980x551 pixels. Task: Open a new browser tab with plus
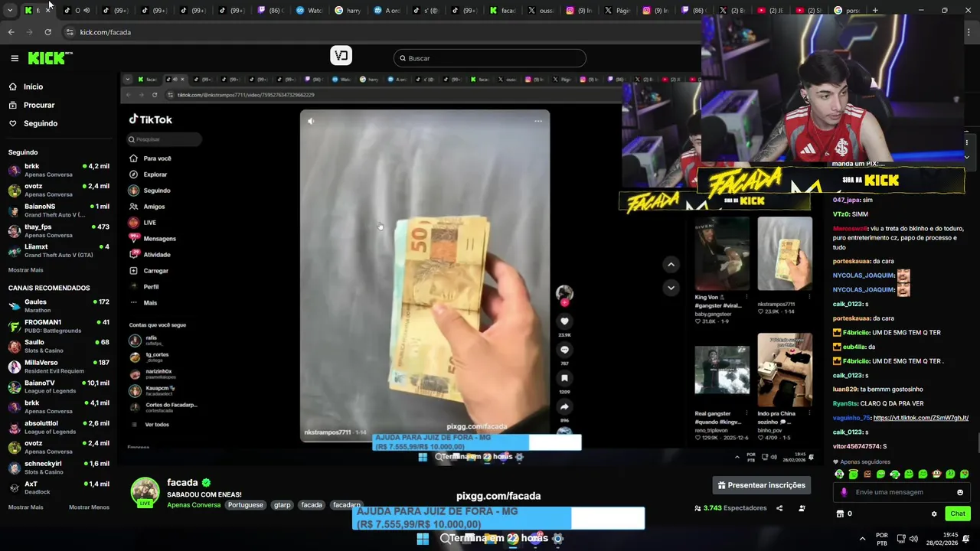pyautogui.click(x=875, y=11)
